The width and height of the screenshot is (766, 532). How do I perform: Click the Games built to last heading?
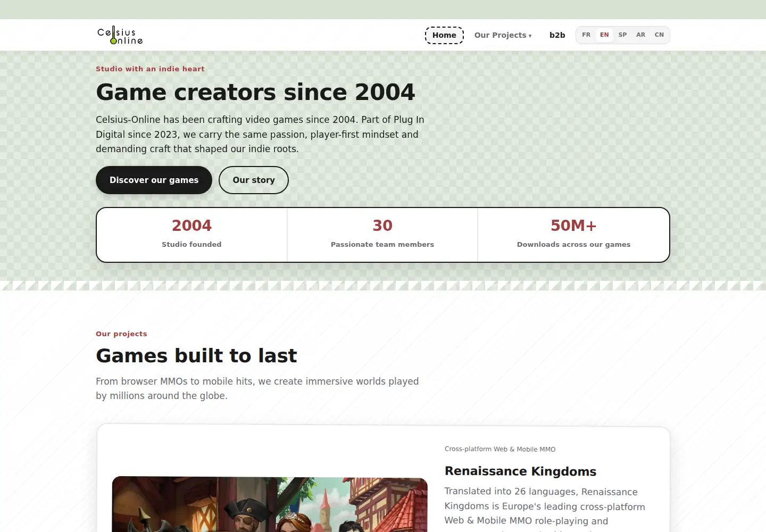coord(196,355)
